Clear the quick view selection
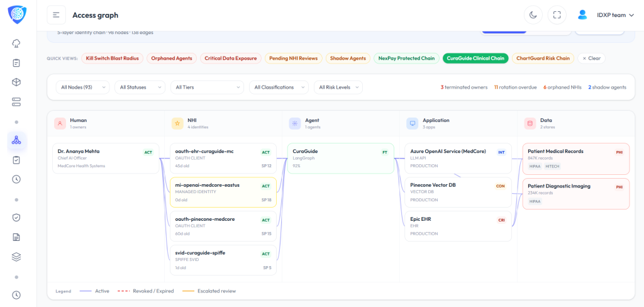 click(x=591, y=59)
